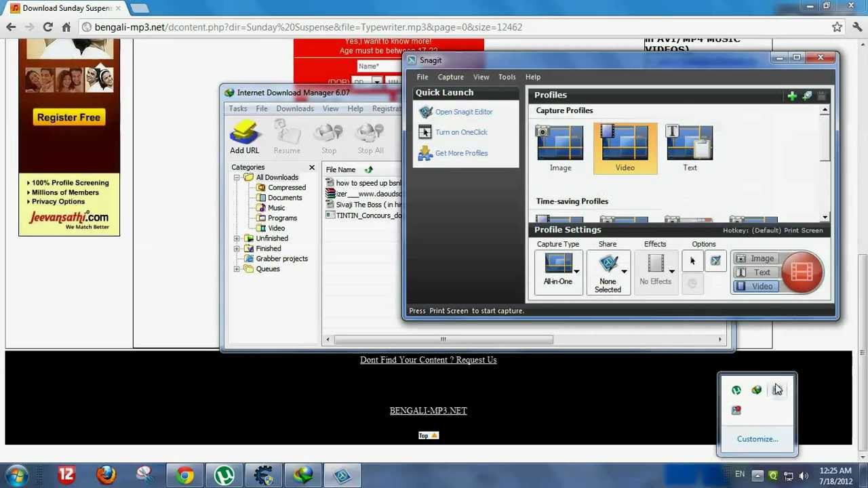Select 'how to speed up bsnl' download row
Image resolution: width=868 pixels, height=488 pixels.
click(363, 183)
